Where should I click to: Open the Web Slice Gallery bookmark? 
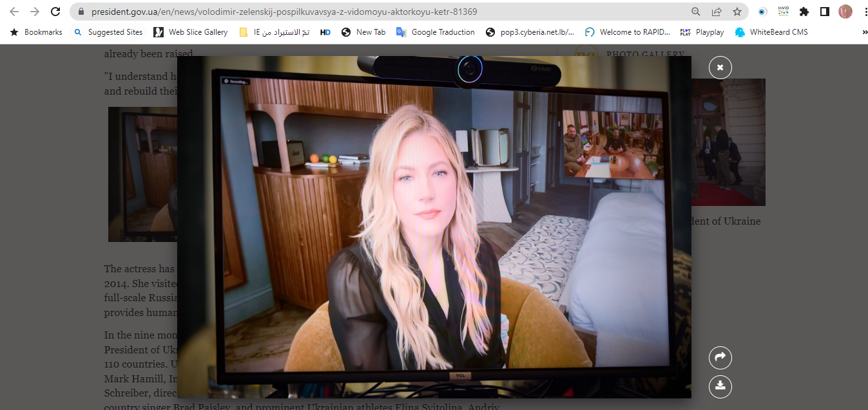(x=191, y=32)
